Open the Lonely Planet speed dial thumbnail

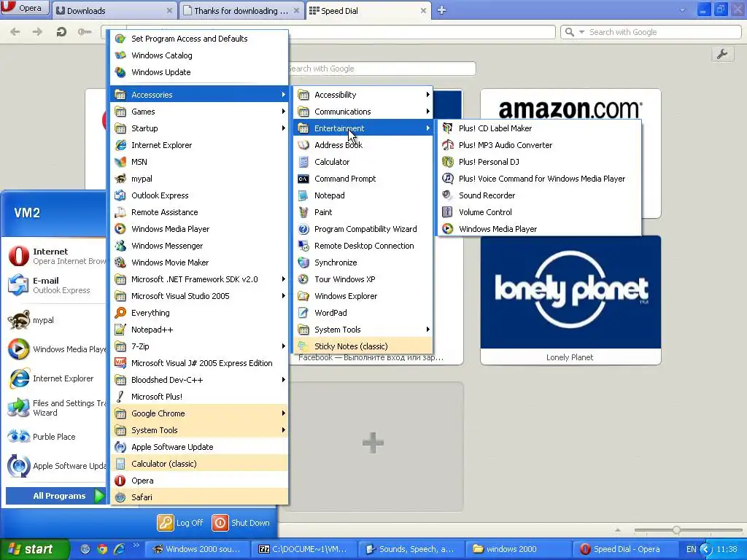[570, 300]
